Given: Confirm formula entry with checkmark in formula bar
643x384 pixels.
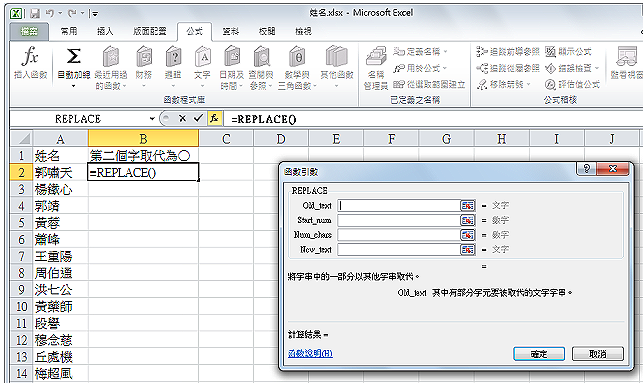Looking at the screenshot, I should click(198, 119).
